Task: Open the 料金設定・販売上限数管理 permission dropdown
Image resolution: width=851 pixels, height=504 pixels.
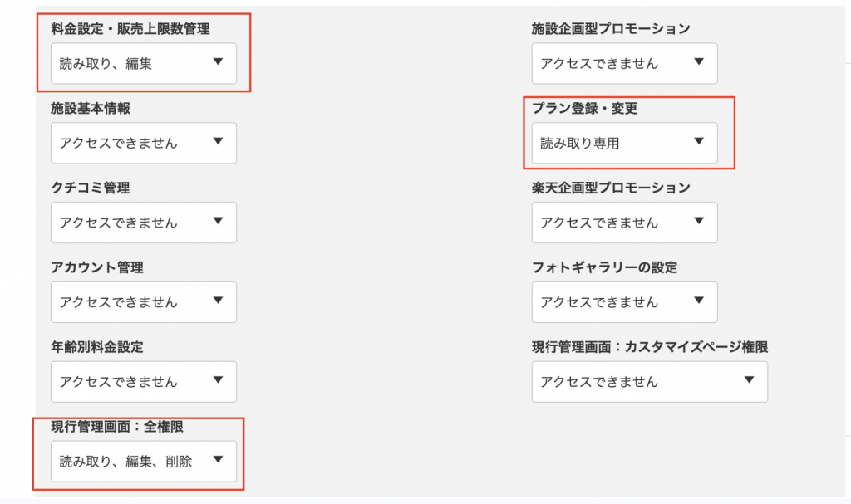Action: [x=143, y=63]
